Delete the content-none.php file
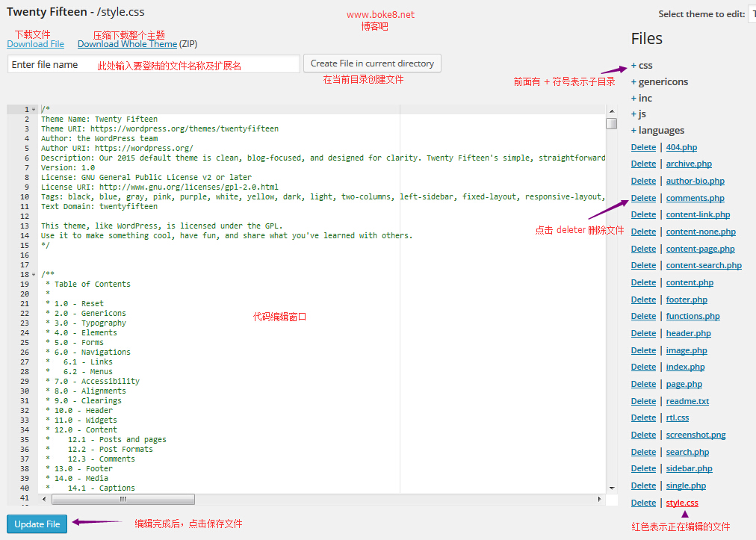756x540 pixels. click(x=643, y=232)
